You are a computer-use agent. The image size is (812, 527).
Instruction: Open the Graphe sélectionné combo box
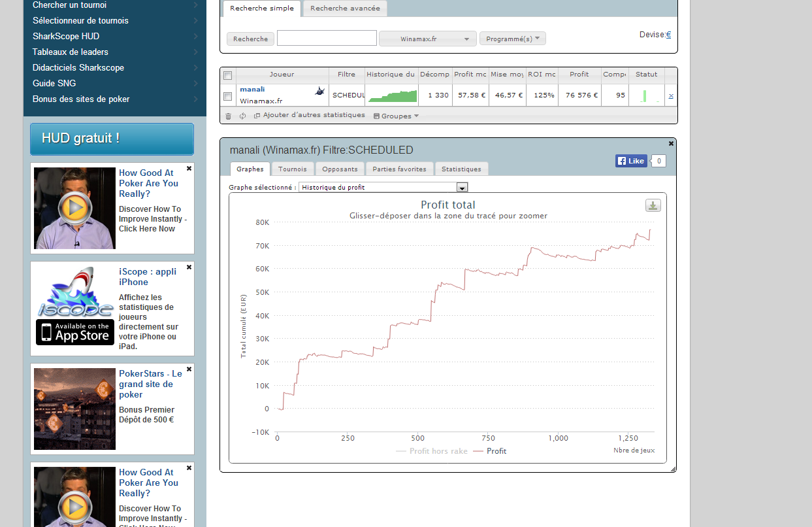pyautogui.click(x=383, y=187)
